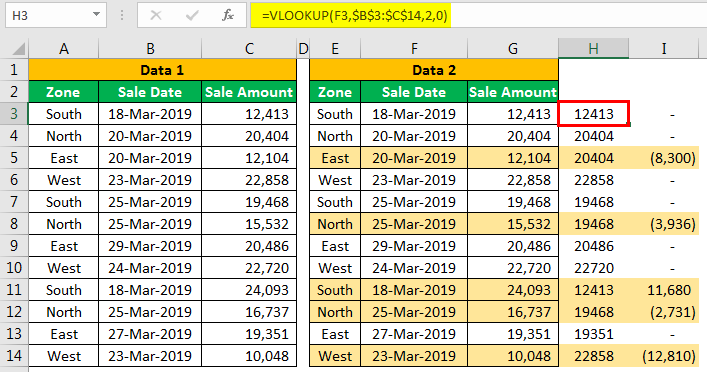
Task: Select column F header
Action: pyautogui.click(x=414, y=49)
